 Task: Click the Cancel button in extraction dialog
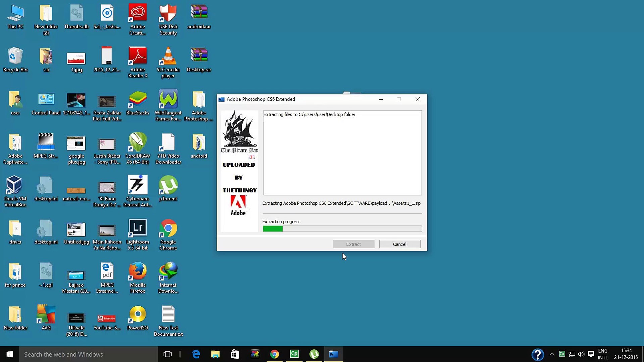[x=399, y=244]
